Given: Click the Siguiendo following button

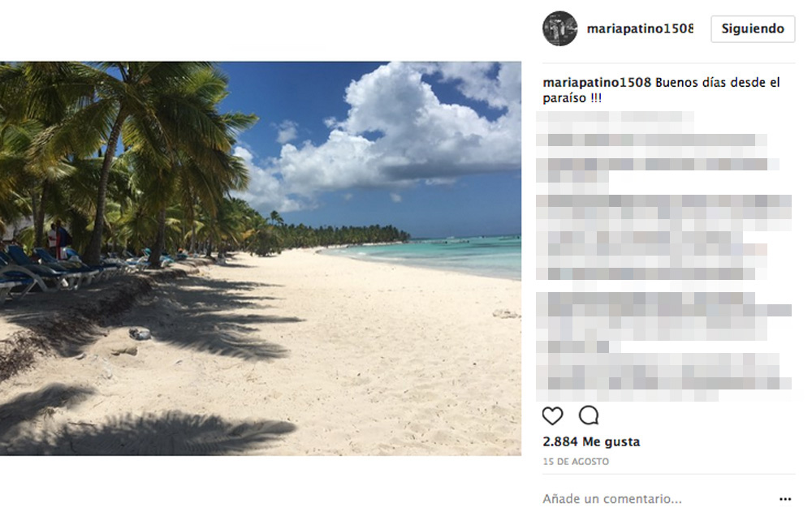Looking at the screenshot, I should point(753,28).
